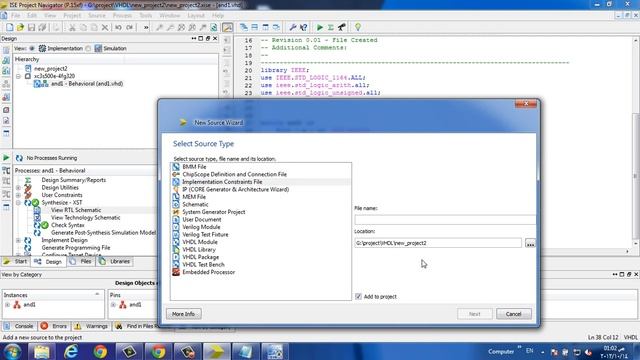The image size is (640, 360).
Task: Select VHDL Module source type
Action: [x=200, y=242]
